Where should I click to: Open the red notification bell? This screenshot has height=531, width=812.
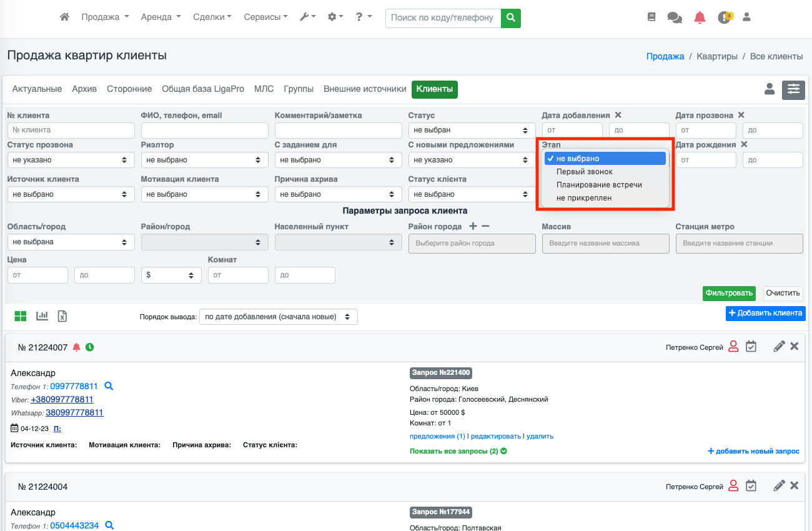point(700,18)
